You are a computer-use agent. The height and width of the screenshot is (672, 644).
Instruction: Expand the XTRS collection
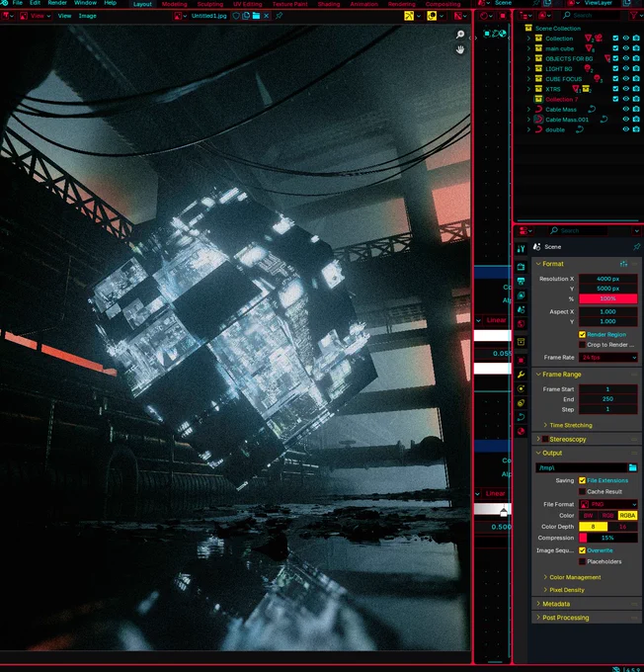[528, 89]
